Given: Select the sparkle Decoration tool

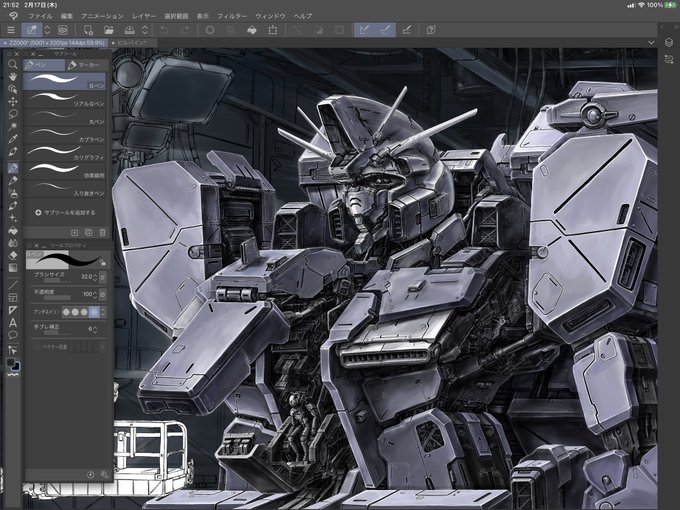Looking at the screenshot, I should point(13,218).
